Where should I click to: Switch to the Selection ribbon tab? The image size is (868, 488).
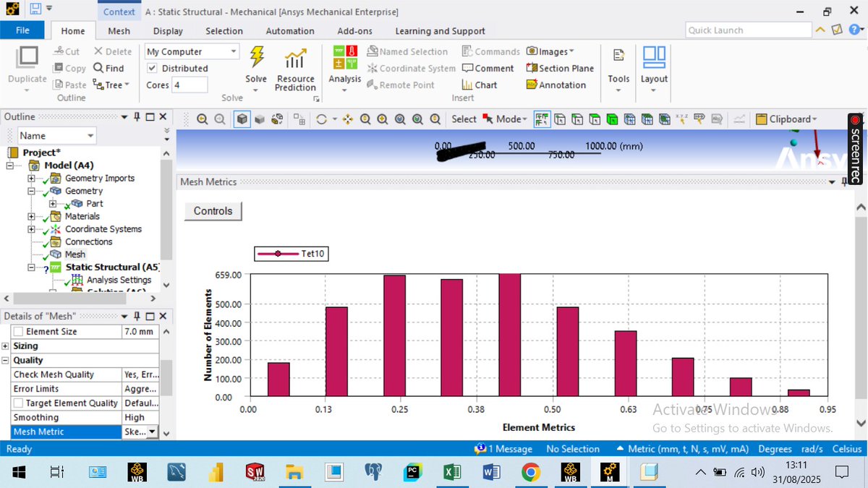(x=224, y=31)
